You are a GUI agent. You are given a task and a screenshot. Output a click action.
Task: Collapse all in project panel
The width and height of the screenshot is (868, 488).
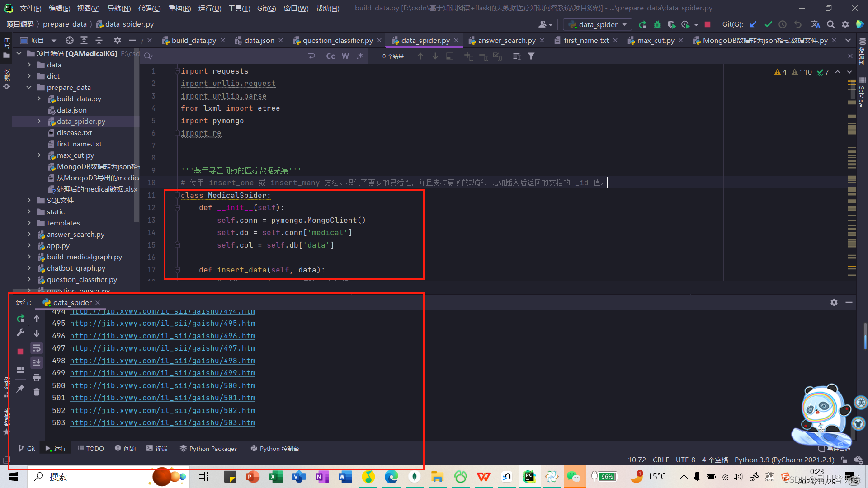(99, 40)
